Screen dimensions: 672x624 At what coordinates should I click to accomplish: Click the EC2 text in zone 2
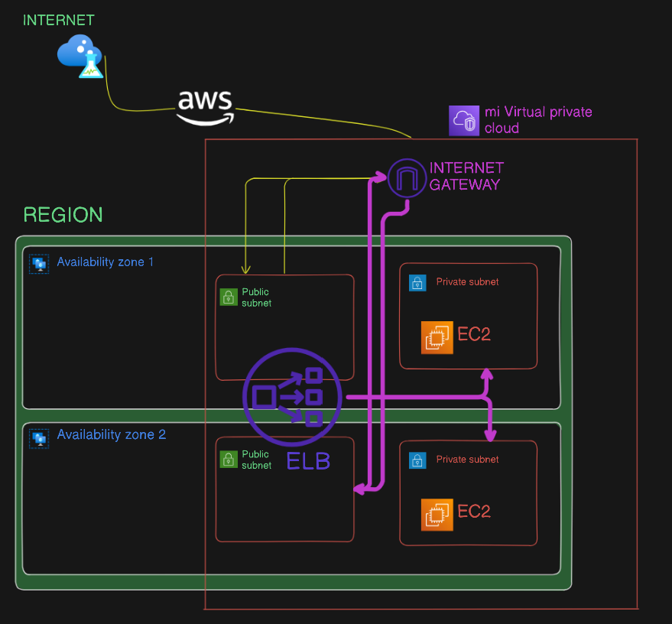[473, 511]
